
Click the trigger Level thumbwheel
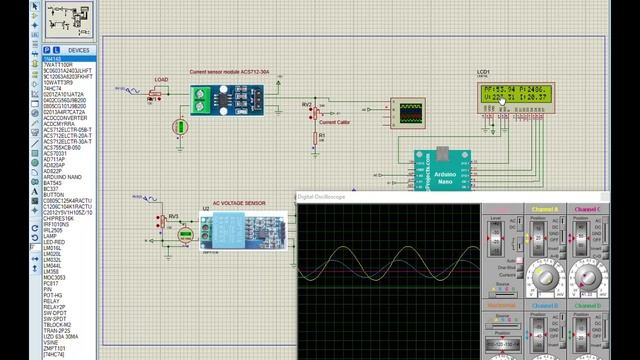point(496,239)
